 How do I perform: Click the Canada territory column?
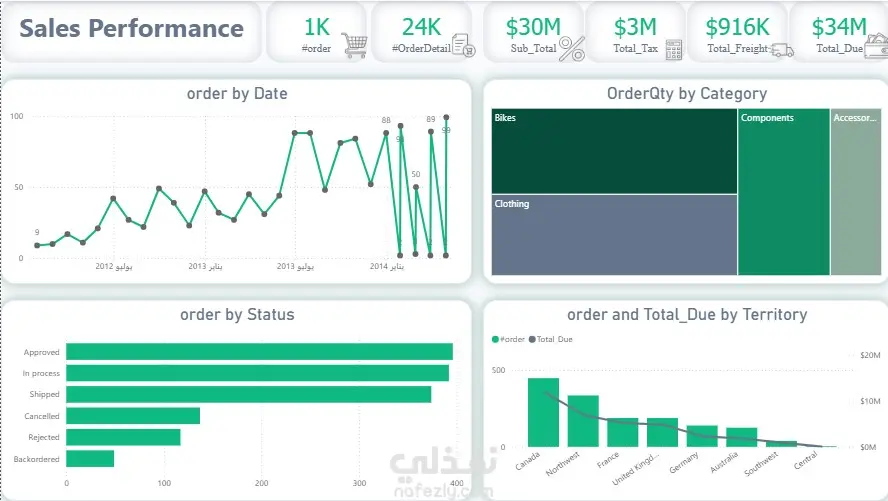[x=543, y=412]
